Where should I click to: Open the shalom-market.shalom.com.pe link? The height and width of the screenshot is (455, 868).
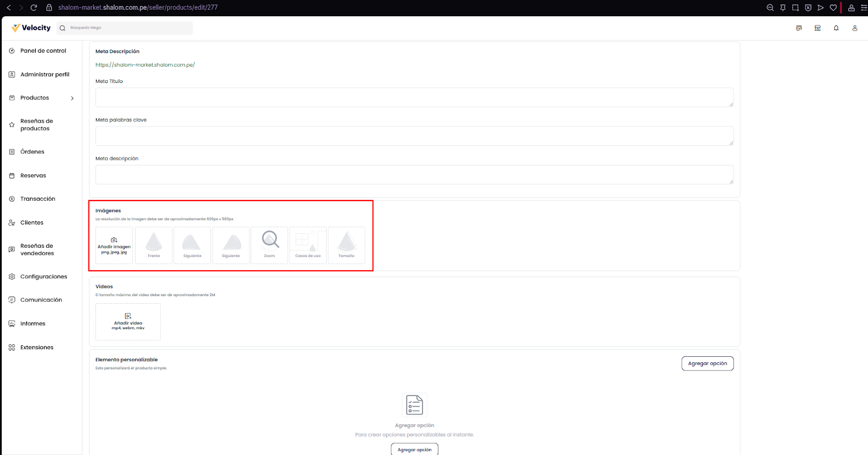[x=145, y=65]
